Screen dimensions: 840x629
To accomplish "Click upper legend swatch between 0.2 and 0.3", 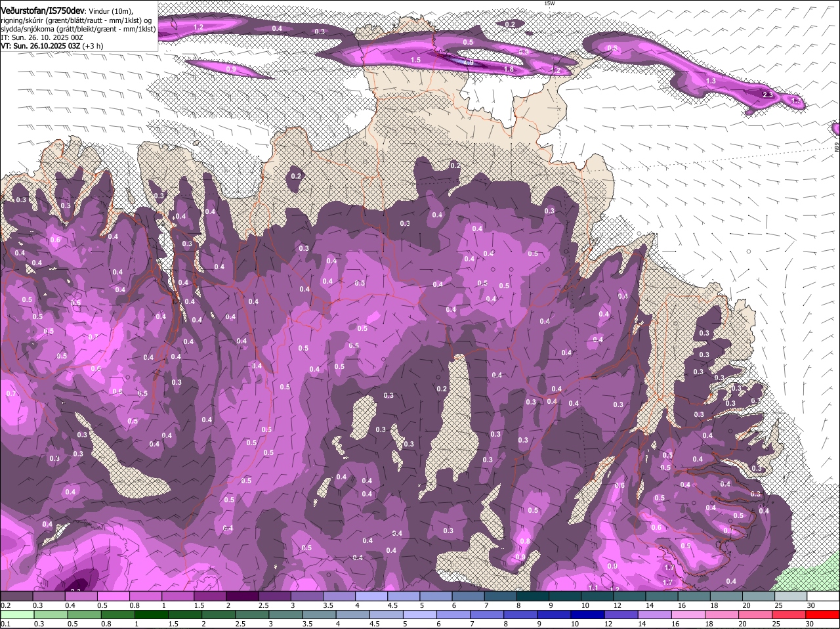I will point(16,596).
